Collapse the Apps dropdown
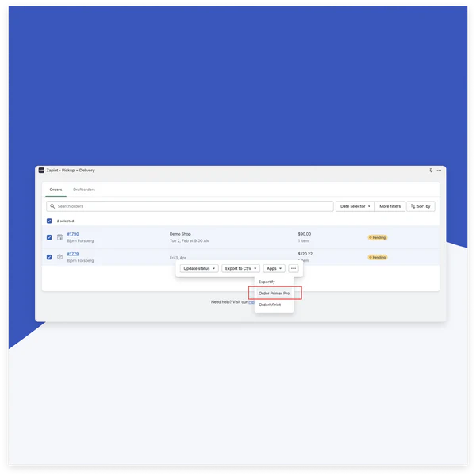Image resolution: width=476 pixels, height=476 pixels. click(274, 268)
